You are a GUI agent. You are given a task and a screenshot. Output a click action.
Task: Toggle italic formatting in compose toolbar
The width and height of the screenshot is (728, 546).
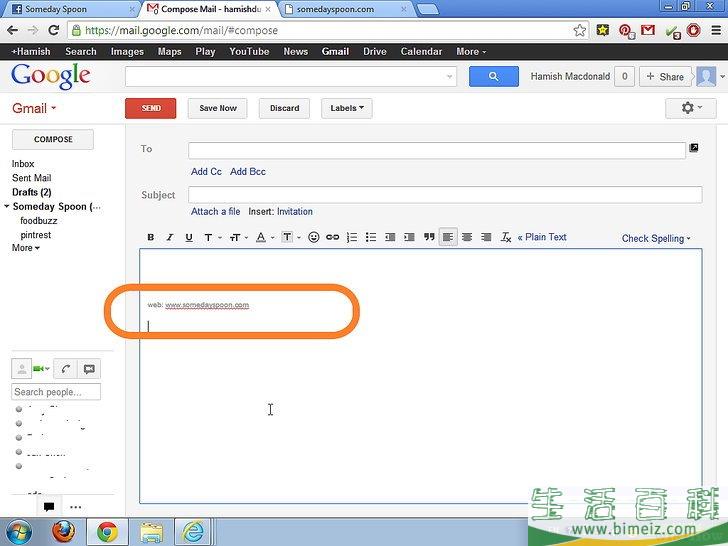169,237
